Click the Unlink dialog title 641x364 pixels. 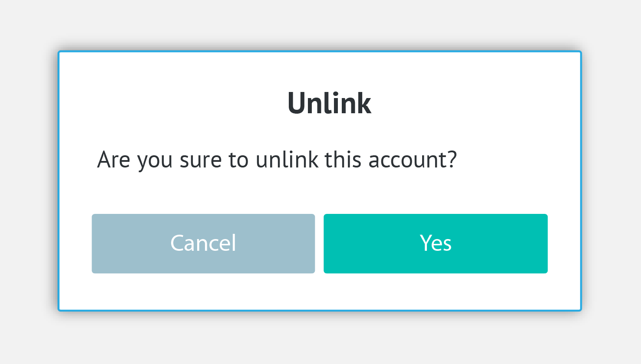pyautogui.click(x=330, y=103)
